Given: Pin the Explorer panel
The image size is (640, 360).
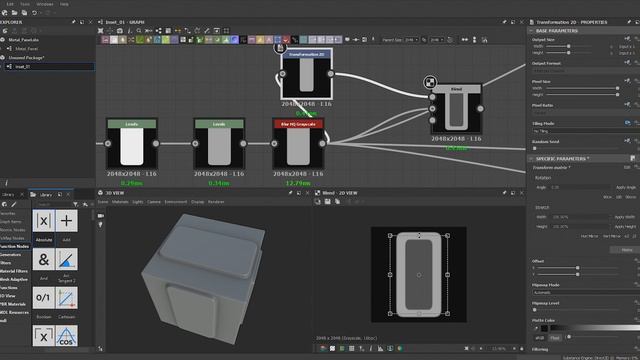Looking at the screenshot, I should [x=73, y=22].
